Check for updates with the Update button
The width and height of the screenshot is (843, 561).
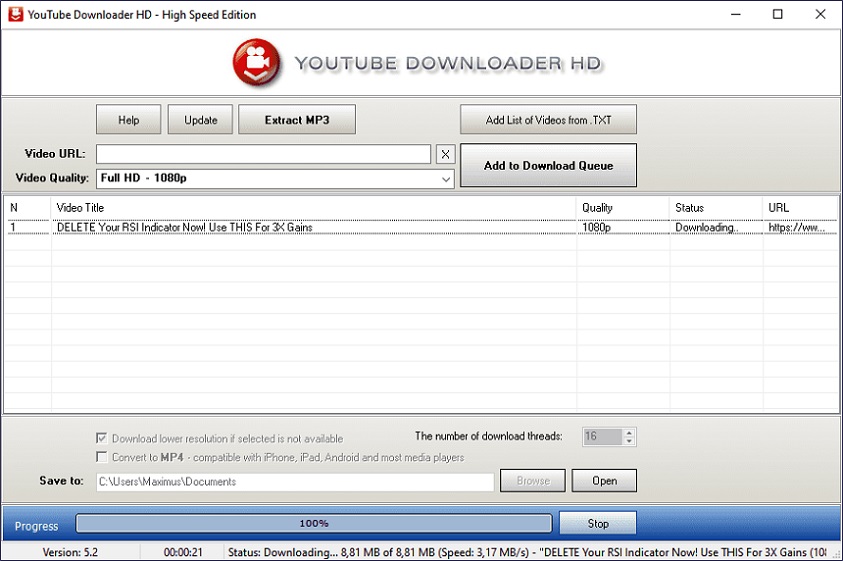click(x=201, y=119)
